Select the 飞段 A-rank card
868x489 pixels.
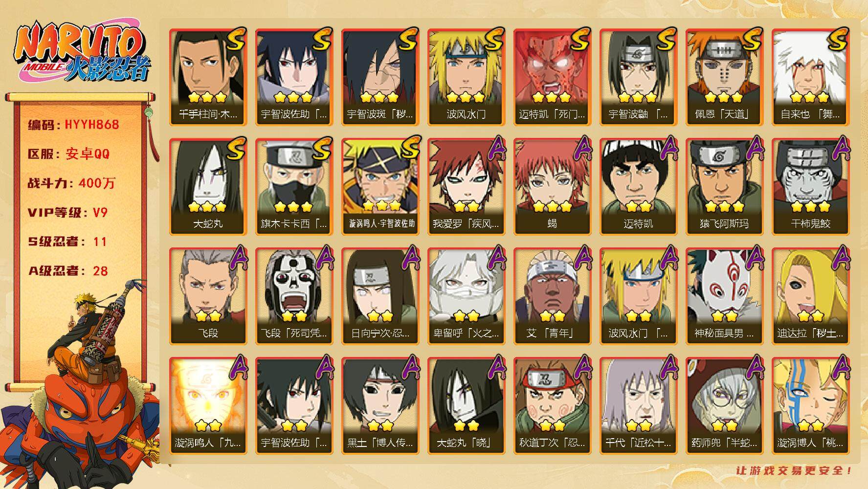(x=208, y=296)
